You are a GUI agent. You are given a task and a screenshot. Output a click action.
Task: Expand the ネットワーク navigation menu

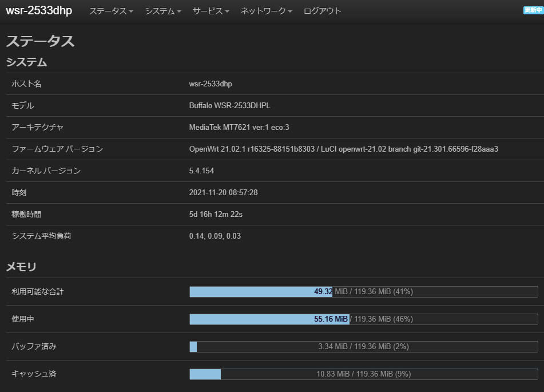tap(266, 11)
